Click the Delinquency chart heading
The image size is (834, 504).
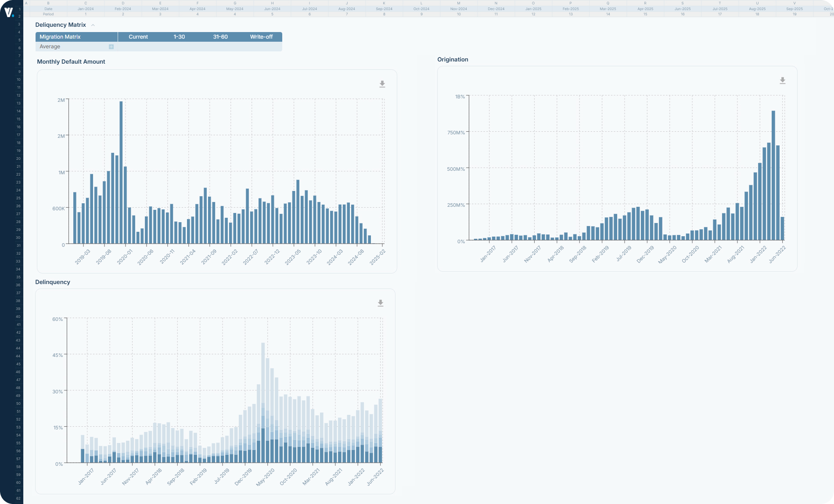pyautogui.click(x=53, y=282)
